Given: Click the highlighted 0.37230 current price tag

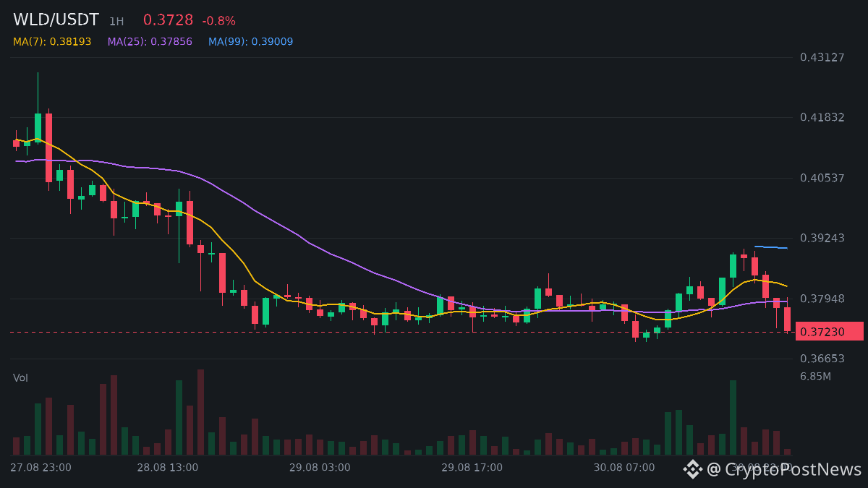Looking at the screenshot, I should coord(829,331).
